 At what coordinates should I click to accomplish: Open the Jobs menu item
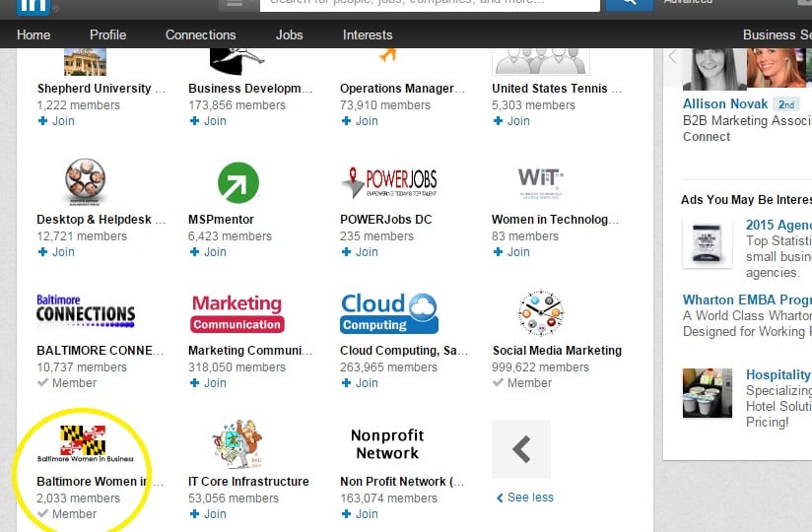289,34
